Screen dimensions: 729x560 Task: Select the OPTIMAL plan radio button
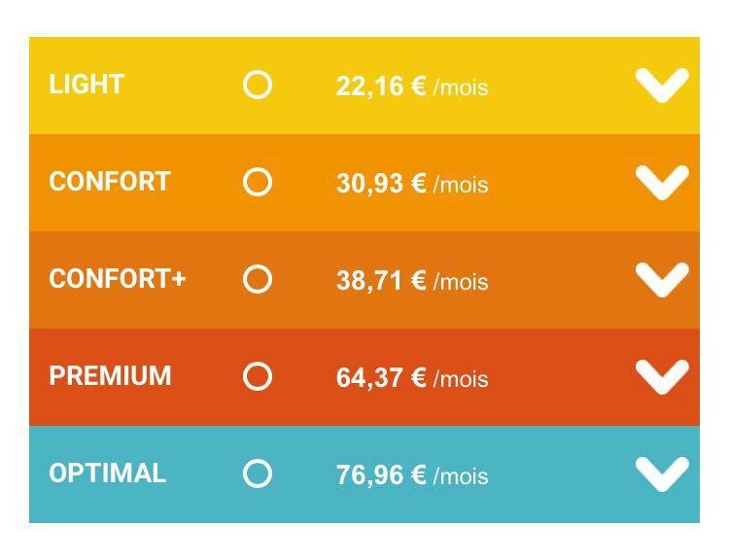[258, 473]
